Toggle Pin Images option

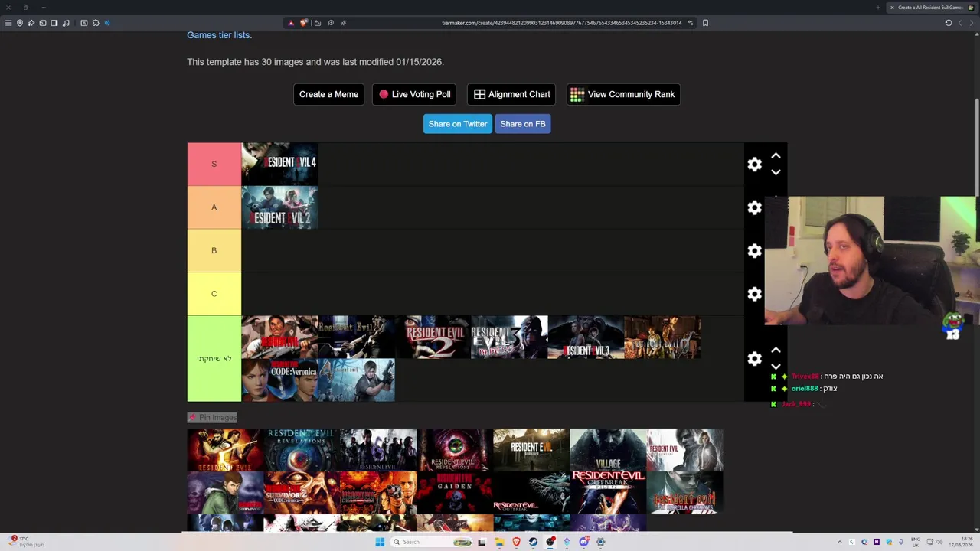(212, 417)
